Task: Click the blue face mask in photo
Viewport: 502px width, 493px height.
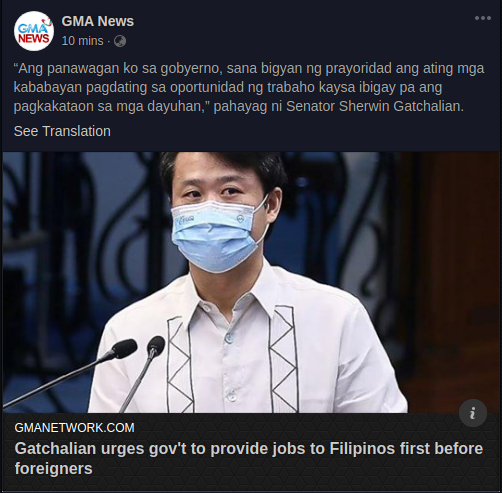Action: [x=217, y=233]
